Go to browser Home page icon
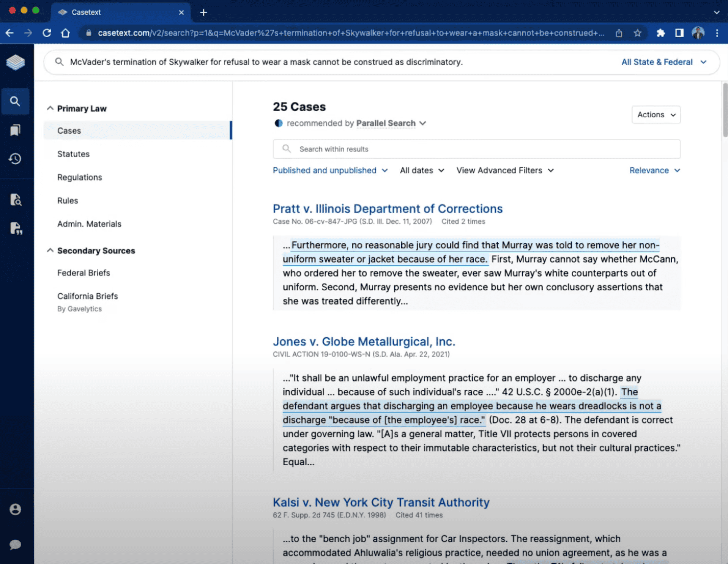The image size is (728, 564). (x=65, y=33)
